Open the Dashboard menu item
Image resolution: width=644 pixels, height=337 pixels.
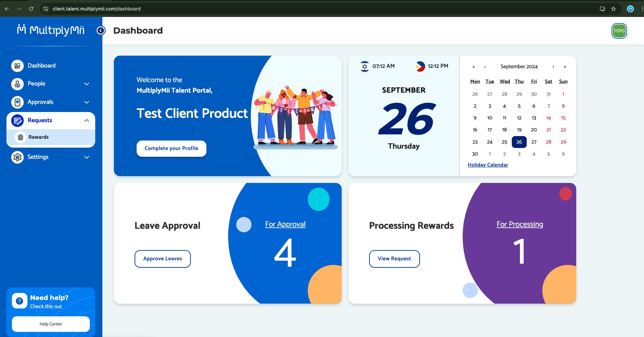[x=41, y=65]
